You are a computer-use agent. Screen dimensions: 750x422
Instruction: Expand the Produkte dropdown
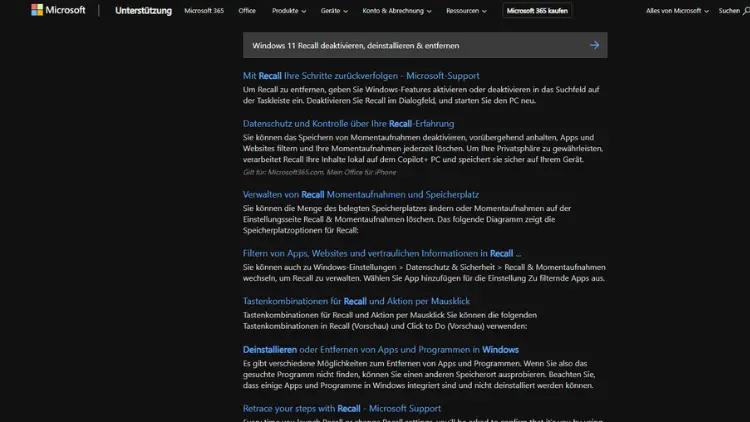(x=289, y=11)
